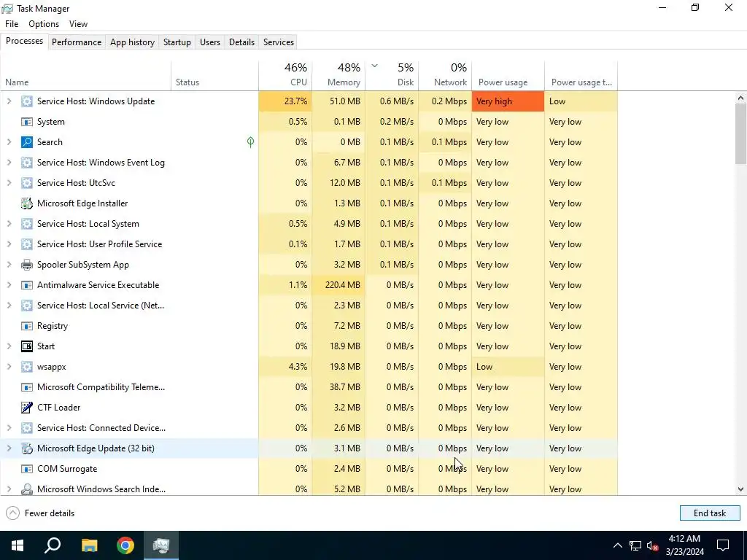Click the Spooler SubSystem App printer icon
Image resolution: width=747 pixels, height=560 pixels.
click(x=27, y=265)
